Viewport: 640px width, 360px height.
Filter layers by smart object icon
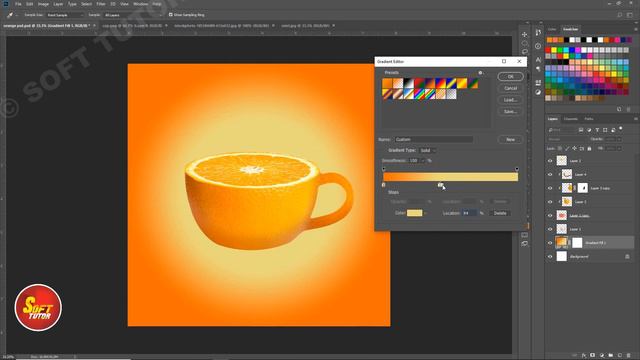tap(613, 130)
